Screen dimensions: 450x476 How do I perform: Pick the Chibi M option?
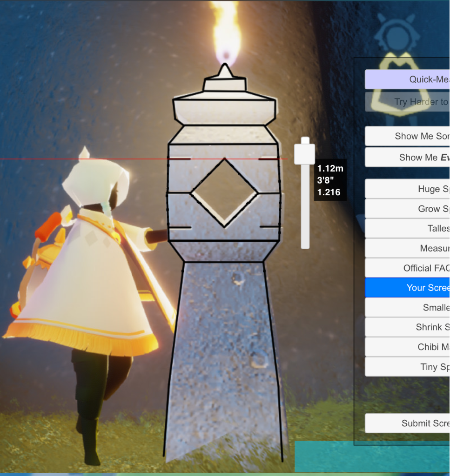[x=408, y=347]
